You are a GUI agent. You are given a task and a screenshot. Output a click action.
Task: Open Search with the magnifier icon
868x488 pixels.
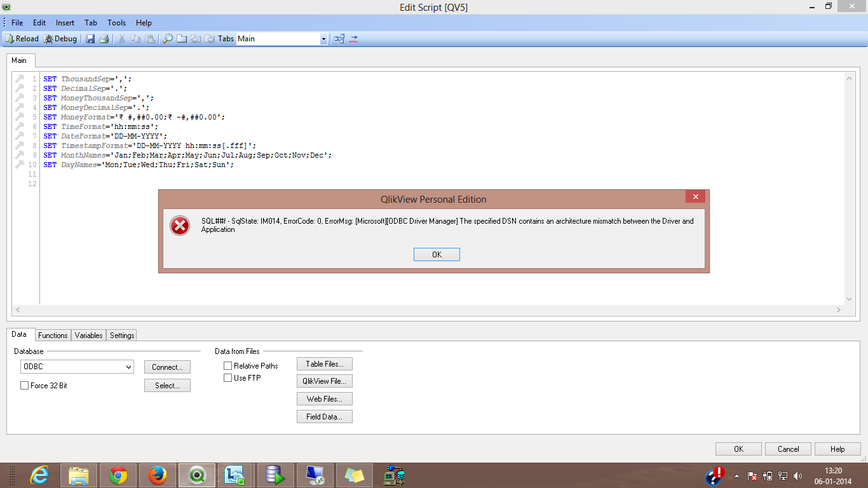pos(168,39)
